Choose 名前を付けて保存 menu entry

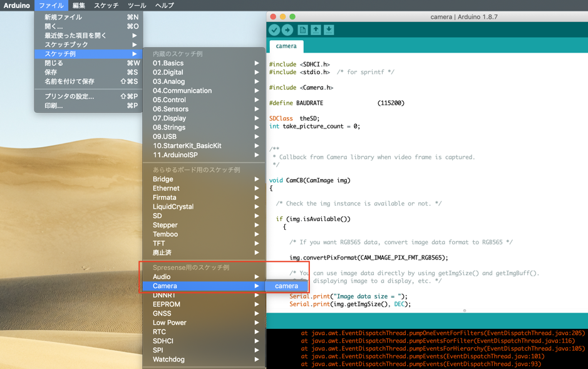pyautogui.click(x=88, y=81)
